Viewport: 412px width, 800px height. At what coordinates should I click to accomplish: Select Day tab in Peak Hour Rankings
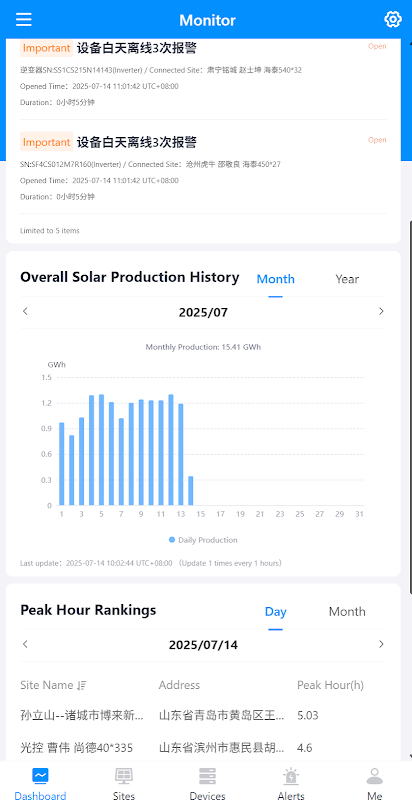point(275,612)
